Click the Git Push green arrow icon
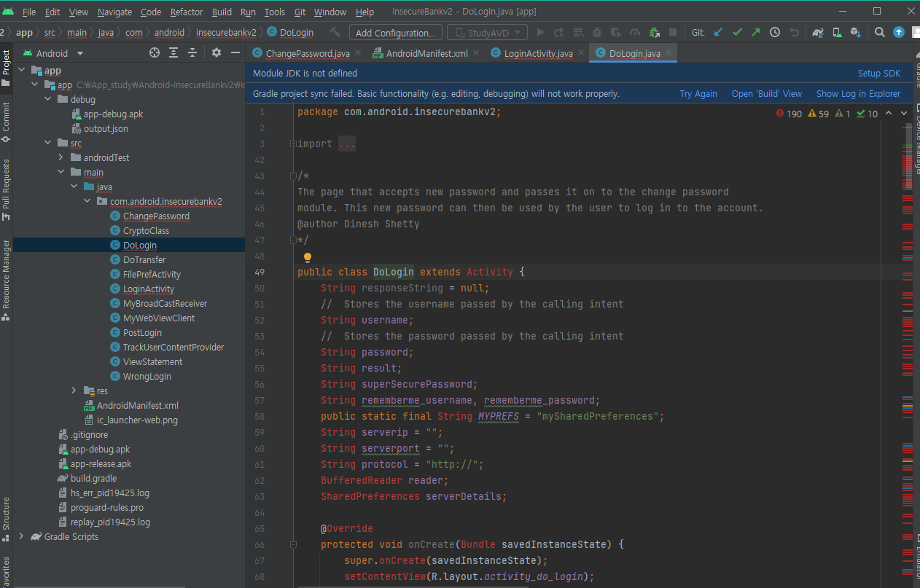Image resolution: width=920 pixels, height=588 pixels. coord(755,32)
